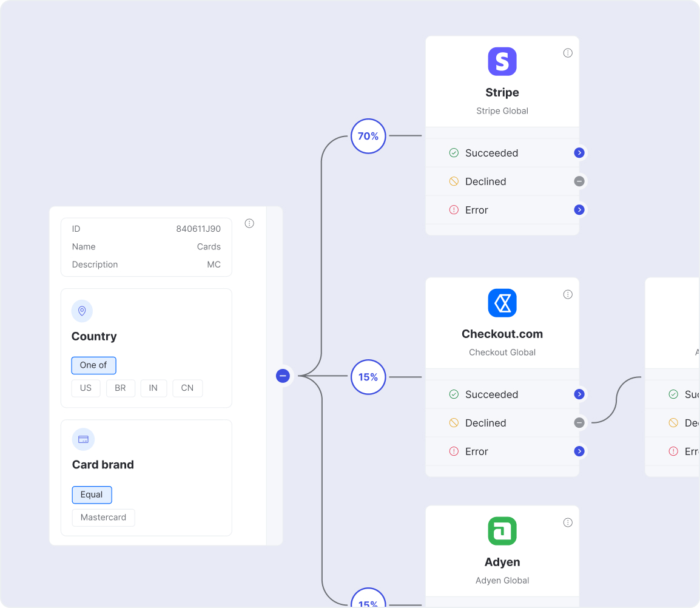Click the Checkout.com logo icon
Screen dimensions: 700x608
502,303
